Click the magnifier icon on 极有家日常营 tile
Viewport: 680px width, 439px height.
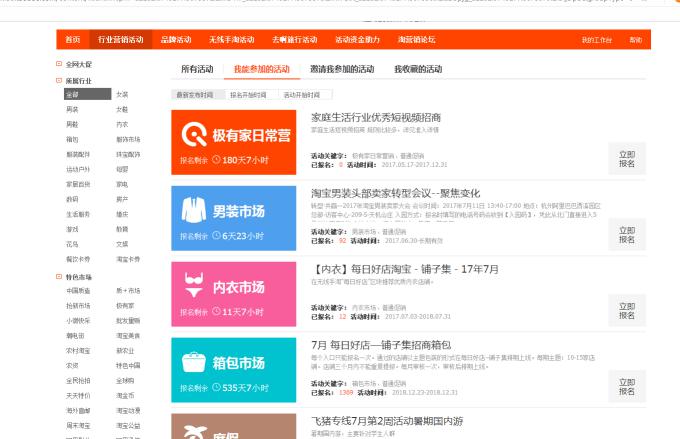click(193, 135)
